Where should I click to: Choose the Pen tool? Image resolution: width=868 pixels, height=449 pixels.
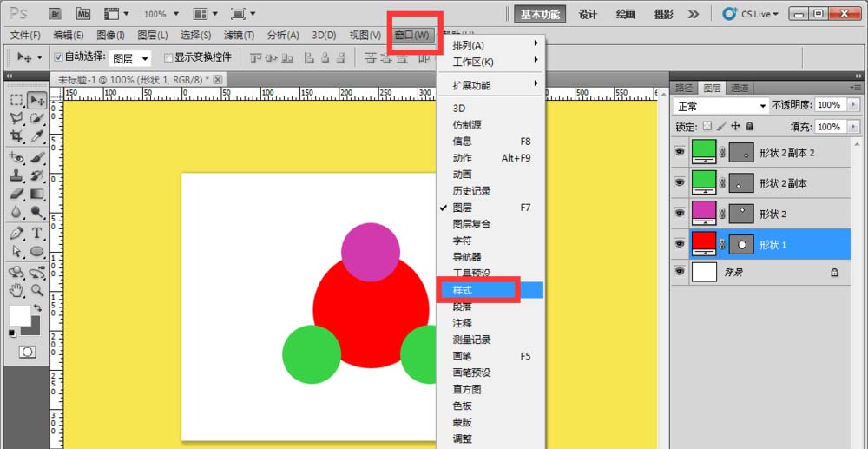[x=16, y=234]
